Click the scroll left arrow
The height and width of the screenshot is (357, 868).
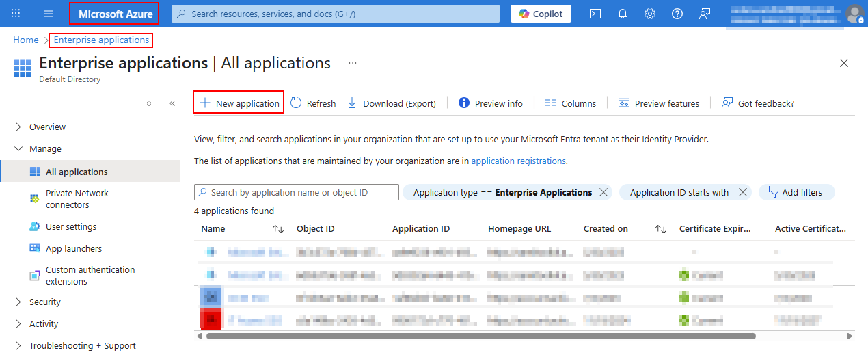tap(199, 336)
